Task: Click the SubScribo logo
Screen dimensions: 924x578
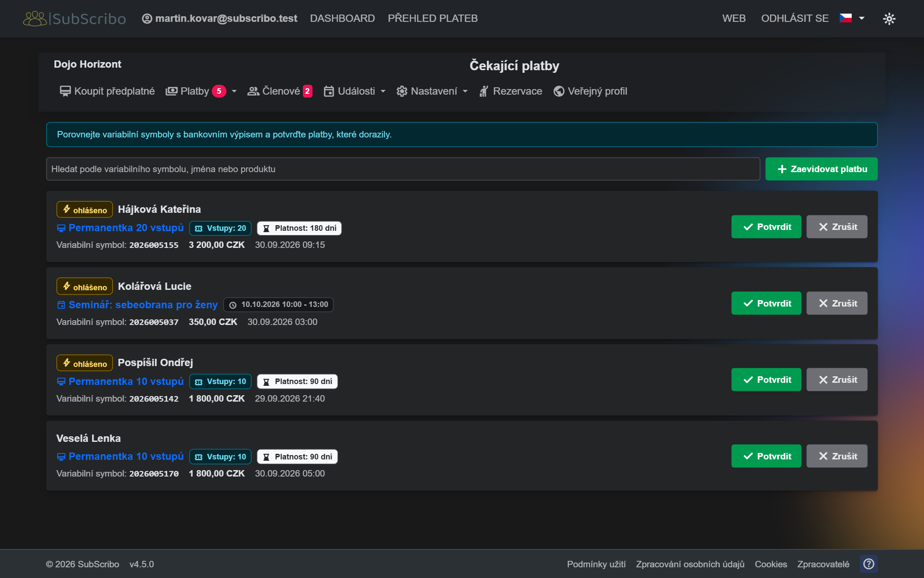Action: coord(74,18)
